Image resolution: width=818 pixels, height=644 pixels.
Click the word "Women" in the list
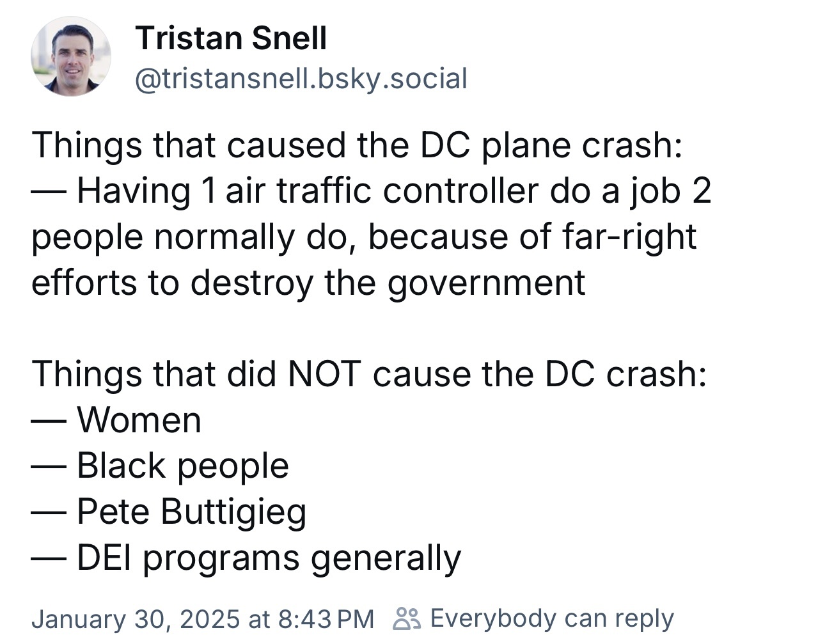point(139,420)
